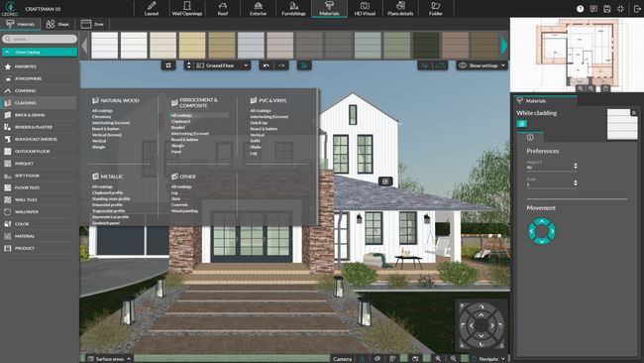Pick the pale yellow cladding swatch
The image size is (644, 363).
coord(192,46)
